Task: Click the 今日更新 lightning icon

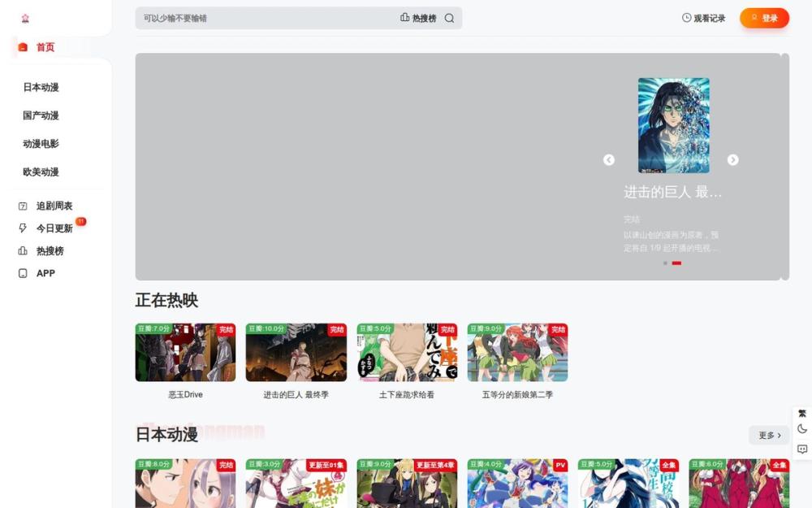Action: [23, 228]
